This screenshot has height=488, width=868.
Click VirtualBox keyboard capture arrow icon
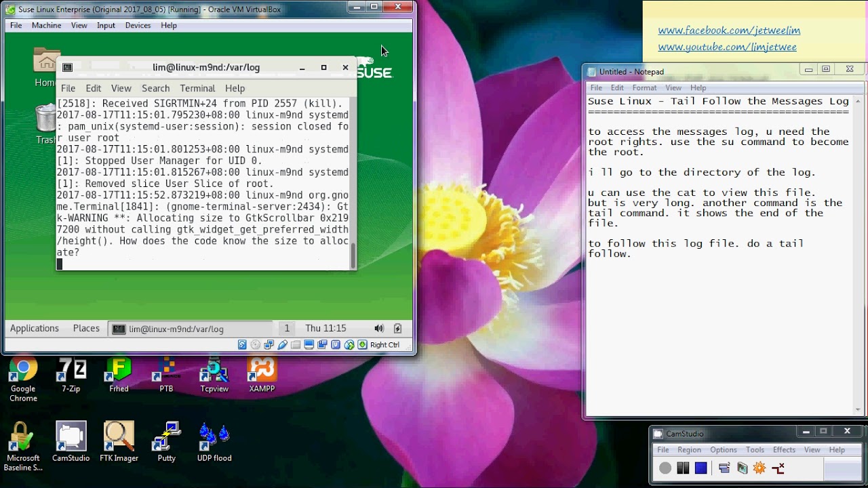363,345
